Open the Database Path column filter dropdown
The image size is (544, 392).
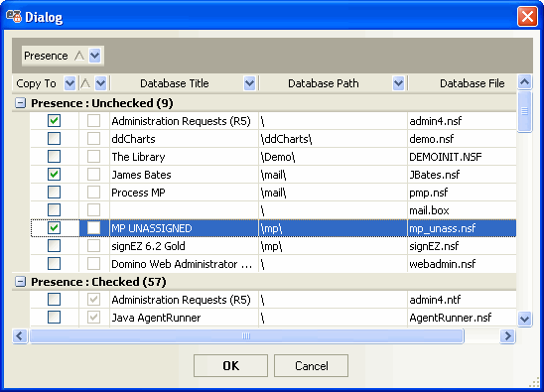pos(398,83)
